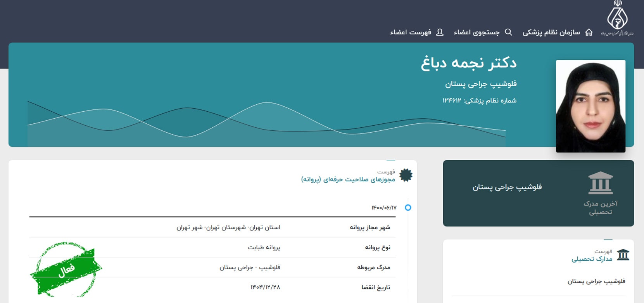Open the جستجوی اعضاء menu item
Screen dimensions: 644x303
coord(477,33)
